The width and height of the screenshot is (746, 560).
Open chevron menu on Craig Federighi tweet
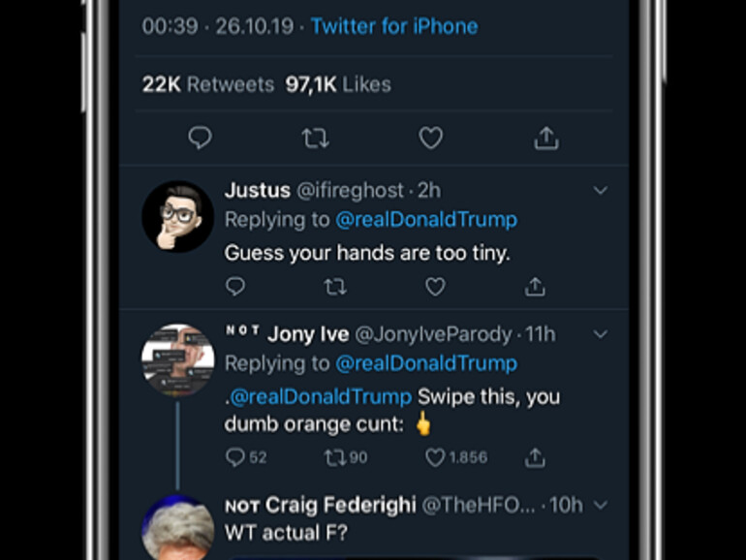[600, 505]
